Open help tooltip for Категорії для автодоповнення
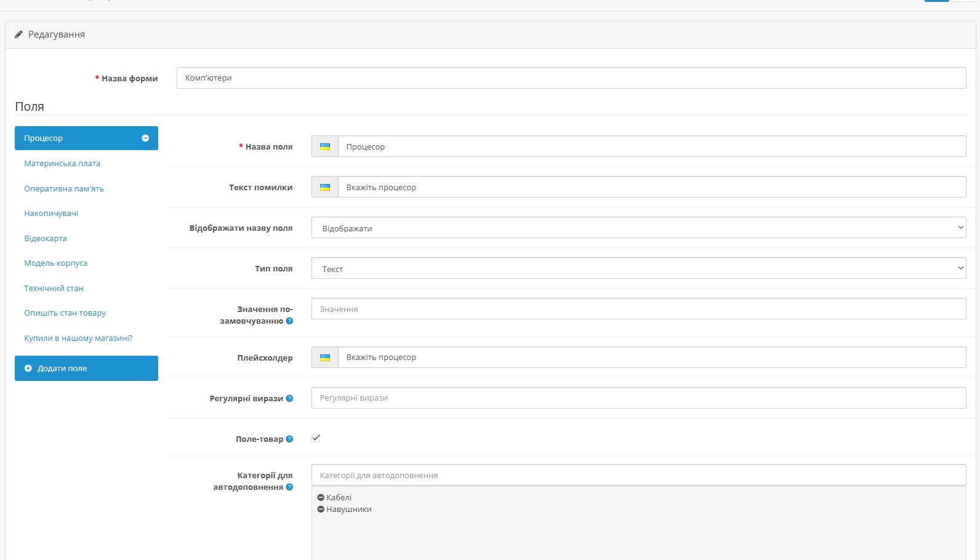This screenshot has width=980, height=560. point(289,487)
